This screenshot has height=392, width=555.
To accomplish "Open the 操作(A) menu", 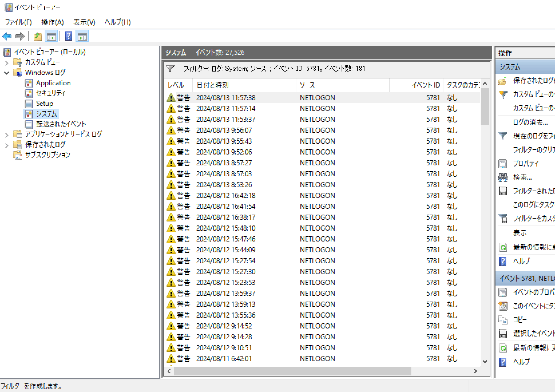I will (52, 22).
